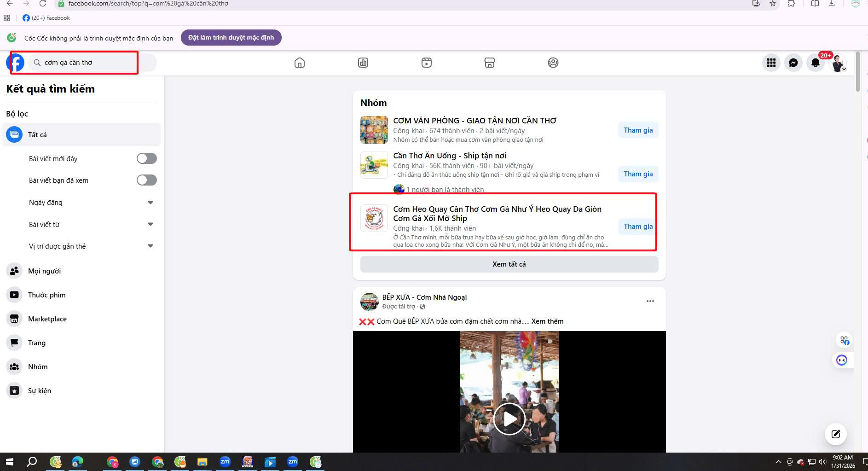Open the Groups icon in top nav
This screenshot has width=868, height=471.
tap(553, 63)
